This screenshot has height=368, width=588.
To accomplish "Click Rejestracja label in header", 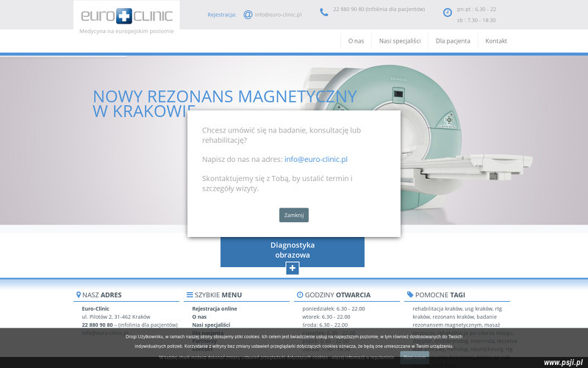I will point(222,15).
